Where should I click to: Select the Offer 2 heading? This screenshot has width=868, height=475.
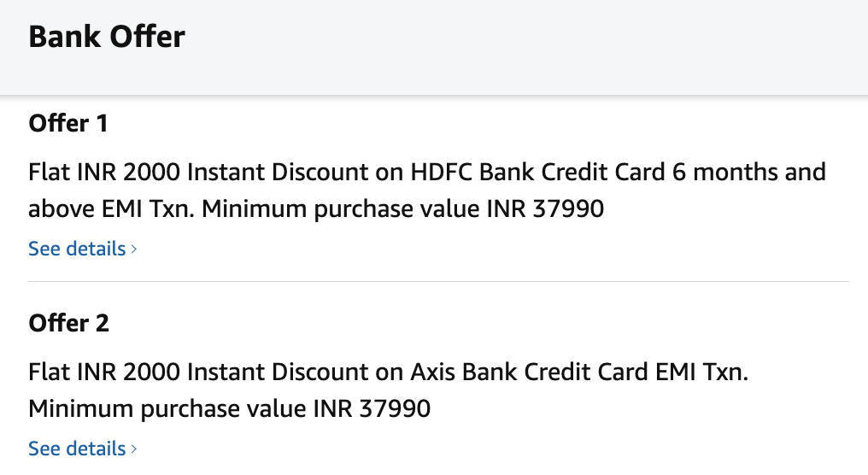68,324
